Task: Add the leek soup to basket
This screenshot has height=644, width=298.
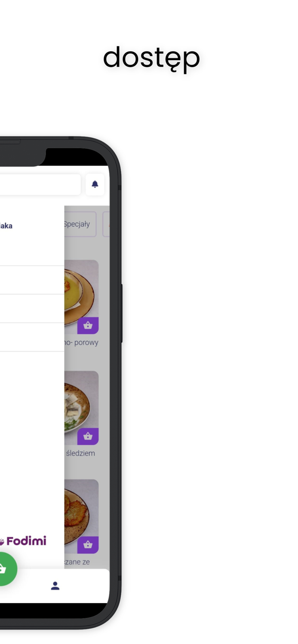Action: tap(88, 325)
